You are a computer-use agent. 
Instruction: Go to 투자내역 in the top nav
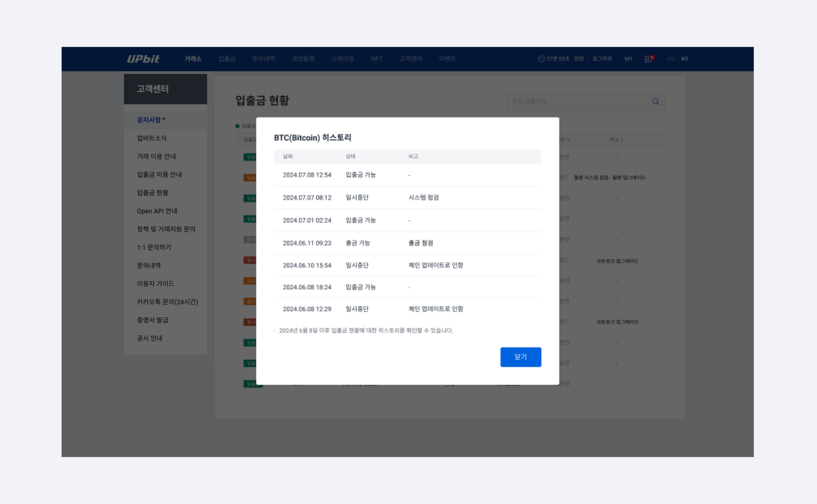tap(263, 59)
